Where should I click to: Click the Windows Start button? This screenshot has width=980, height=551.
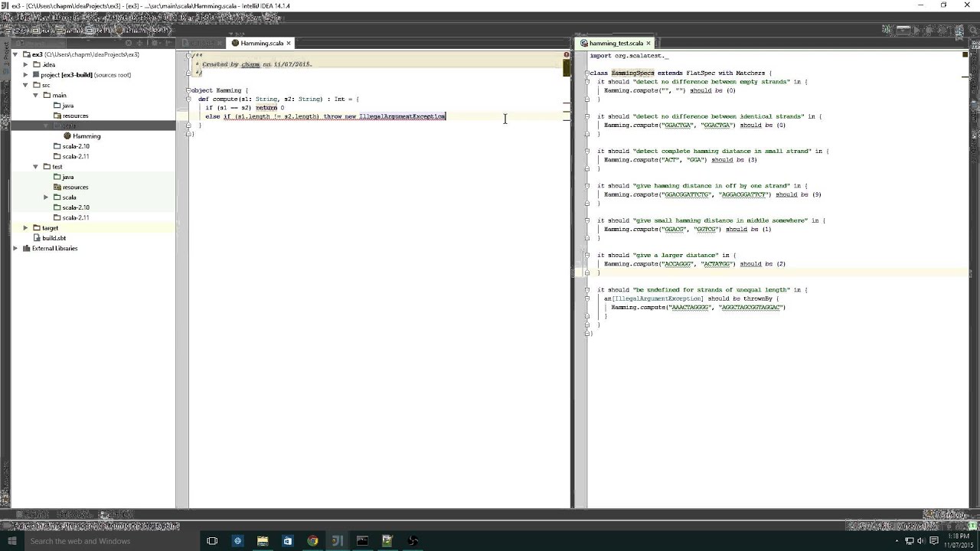click(12, 541)
